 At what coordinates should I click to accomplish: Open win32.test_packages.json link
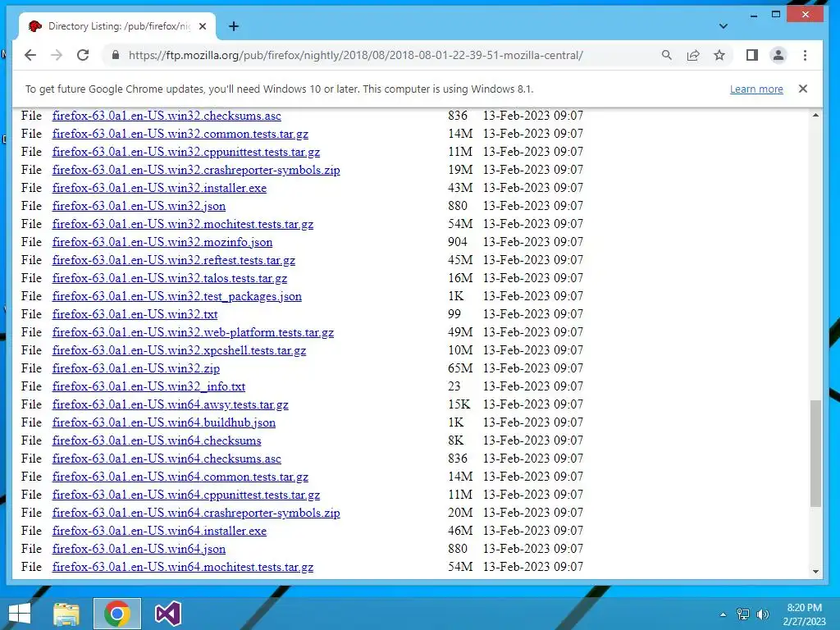[x=177, y=296]
